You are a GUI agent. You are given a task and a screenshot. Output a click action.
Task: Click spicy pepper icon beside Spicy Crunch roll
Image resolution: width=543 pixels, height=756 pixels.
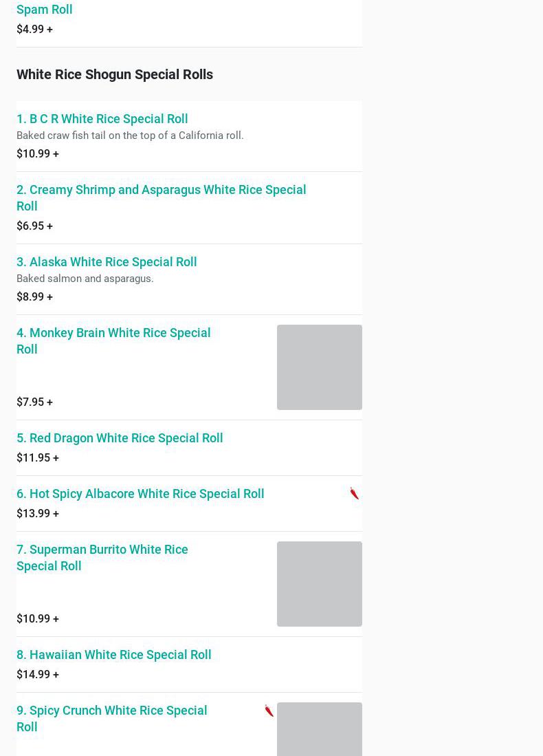tap(269, 711)
